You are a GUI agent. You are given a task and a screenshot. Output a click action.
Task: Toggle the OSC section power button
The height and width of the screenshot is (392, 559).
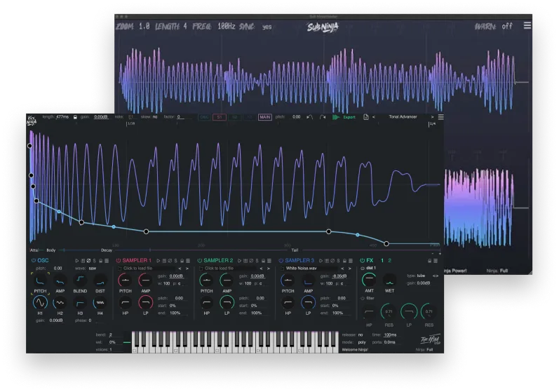click(34, 260)
